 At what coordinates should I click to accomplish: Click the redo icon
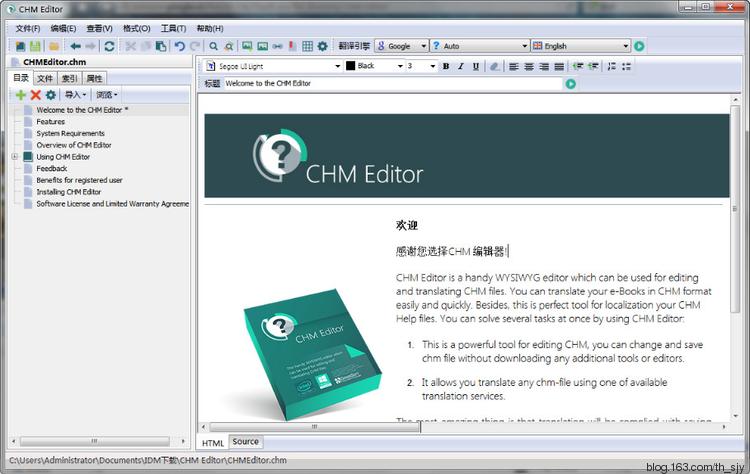click(x=195, y=46)
